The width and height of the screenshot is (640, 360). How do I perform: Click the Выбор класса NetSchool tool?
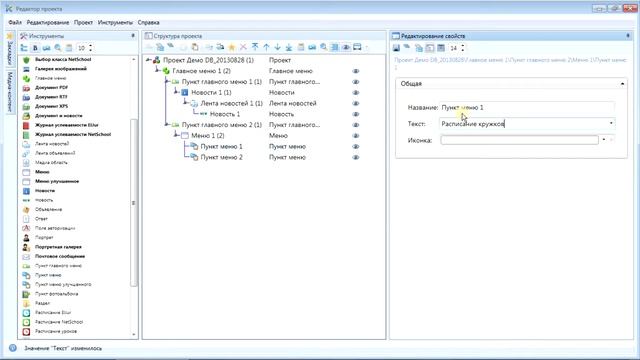[x=63, y=60]
